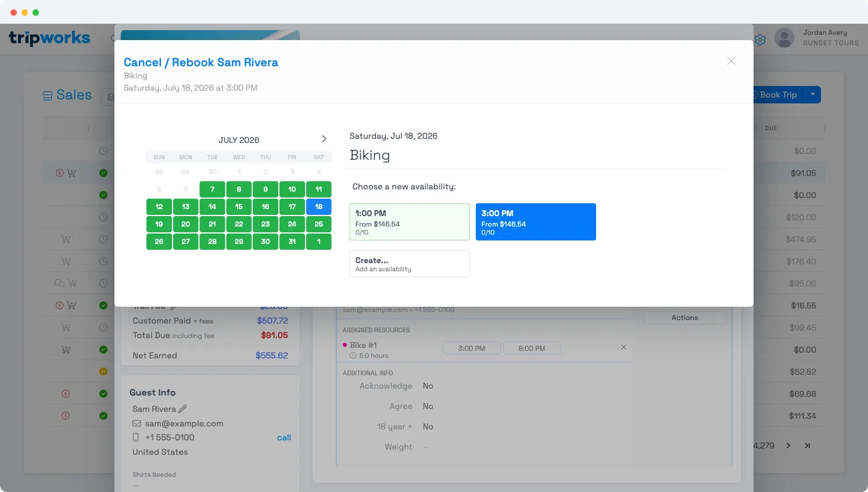Select July 11 on the calendar
Screen dimensions: 868x492
pos(319,189)
